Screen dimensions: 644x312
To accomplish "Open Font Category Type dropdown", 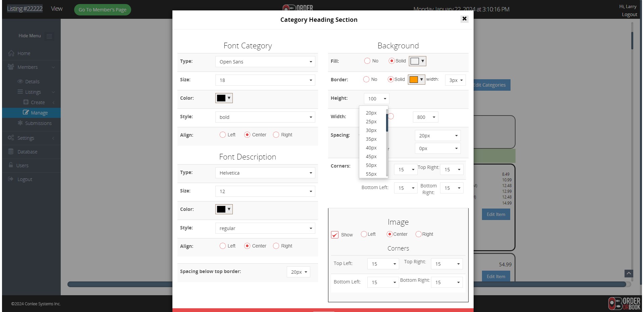I will (x=265, y=62).
